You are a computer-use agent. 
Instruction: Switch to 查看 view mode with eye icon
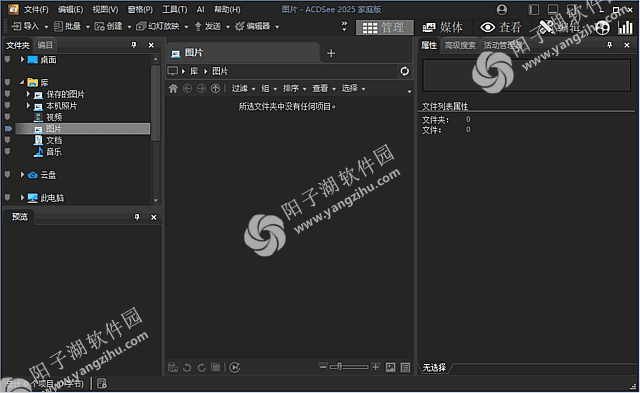(500, 27)
